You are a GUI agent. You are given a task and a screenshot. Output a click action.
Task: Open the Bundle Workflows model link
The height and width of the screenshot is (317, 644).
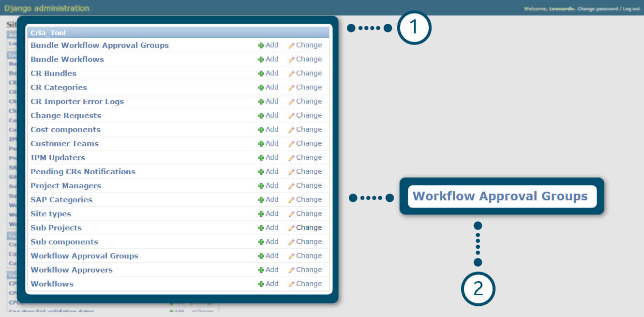tap(67, 60)
